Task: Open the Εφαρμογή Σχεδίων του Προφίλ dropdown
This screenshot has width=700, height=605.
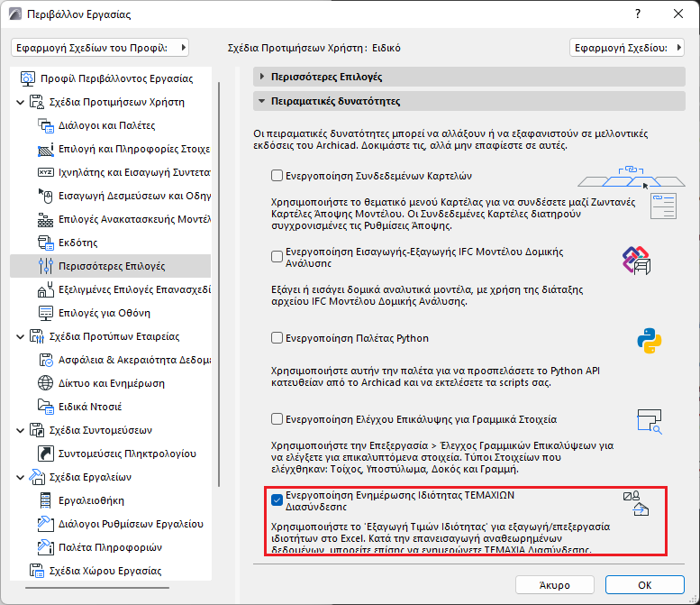Action: (100, 48)
